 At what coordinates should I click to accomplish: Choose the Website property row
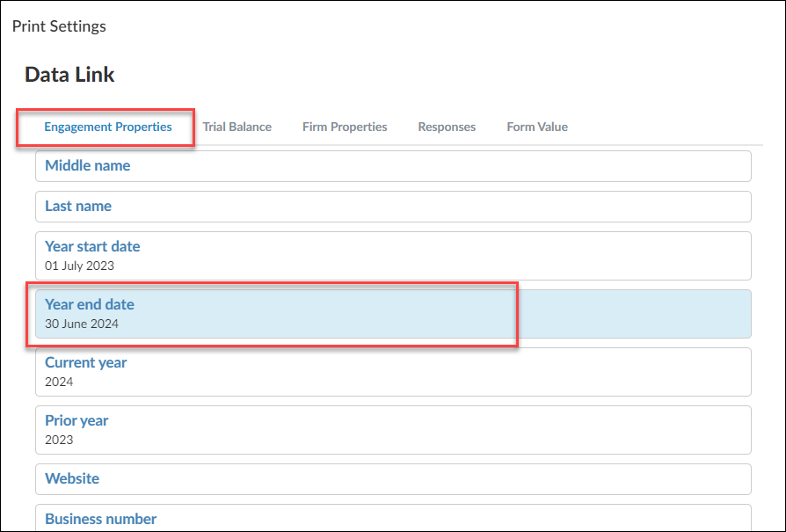click(x=393, y=479)
